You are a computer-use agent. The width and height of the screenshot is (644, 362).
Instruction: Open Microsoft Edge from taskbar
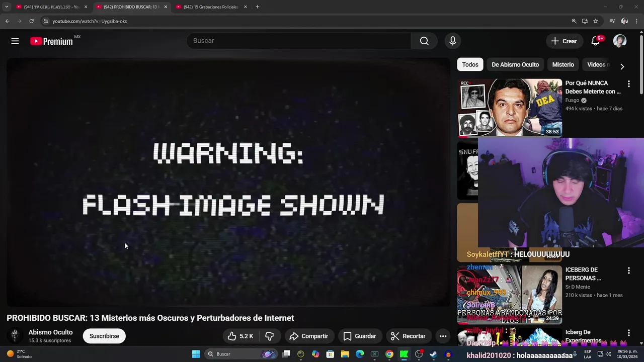(360, 354)
